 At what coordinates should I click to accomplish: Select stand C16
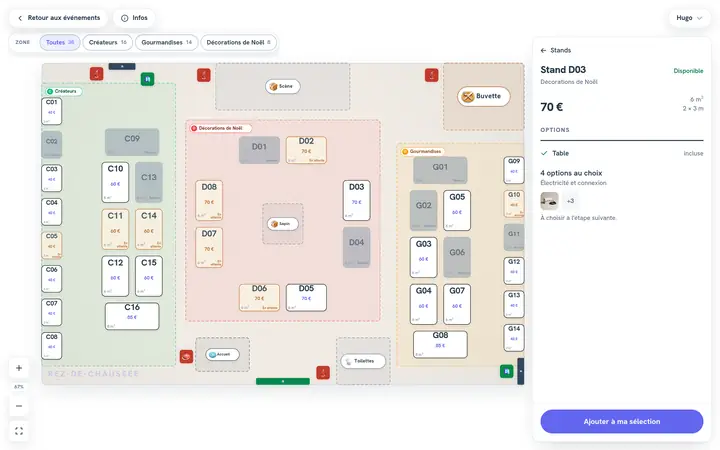click(132, 316)
